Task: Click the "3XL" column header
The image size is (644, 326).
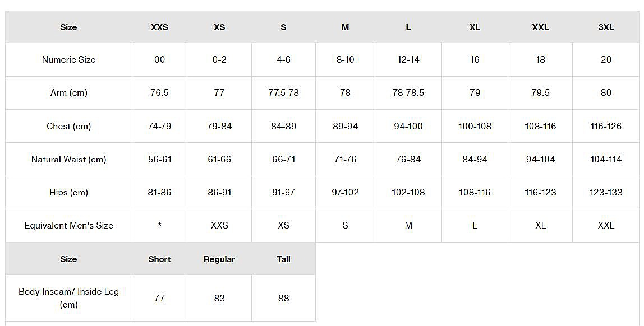Action: click(606, 27)
